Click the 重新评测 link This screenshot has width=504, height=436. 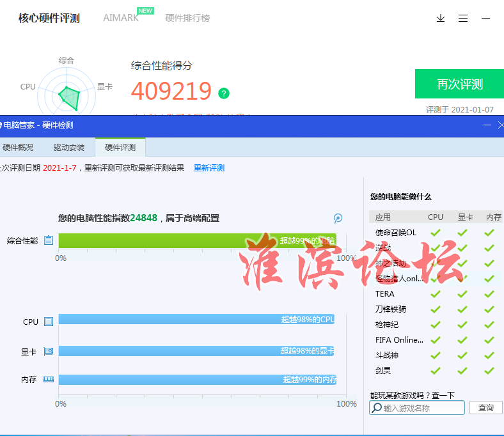(209, 168)
